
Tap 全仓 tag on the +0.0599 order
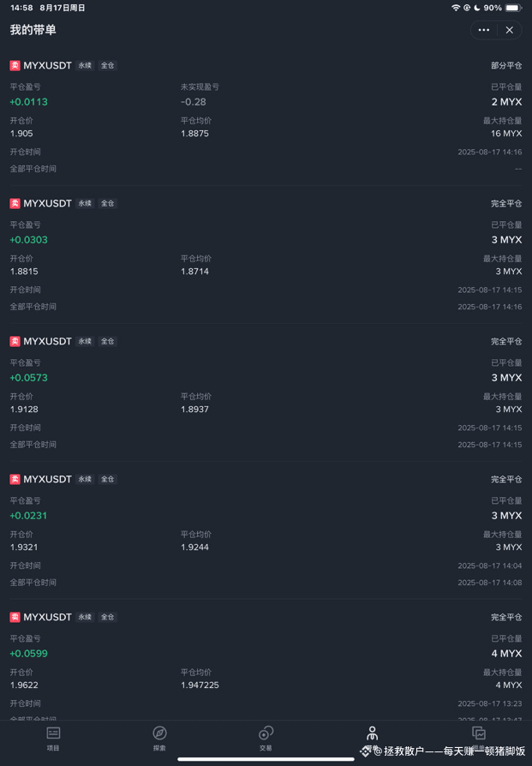107,617
